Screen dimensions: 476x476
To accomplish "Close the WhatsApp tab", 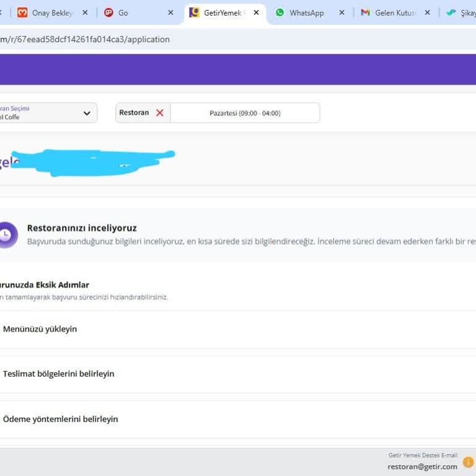I will click(x=342, y=12).
